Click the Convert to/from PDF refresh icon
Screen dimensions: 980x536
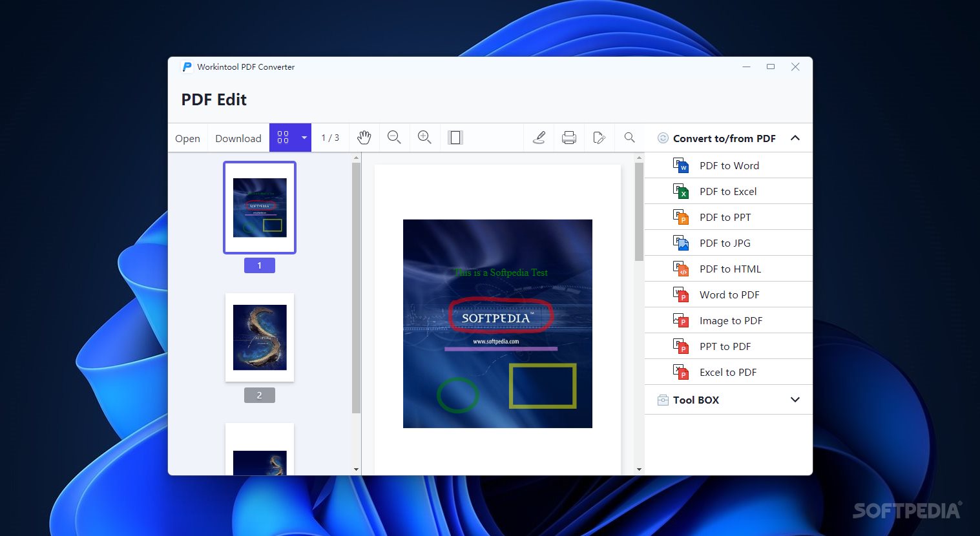[x=663, y=138]
